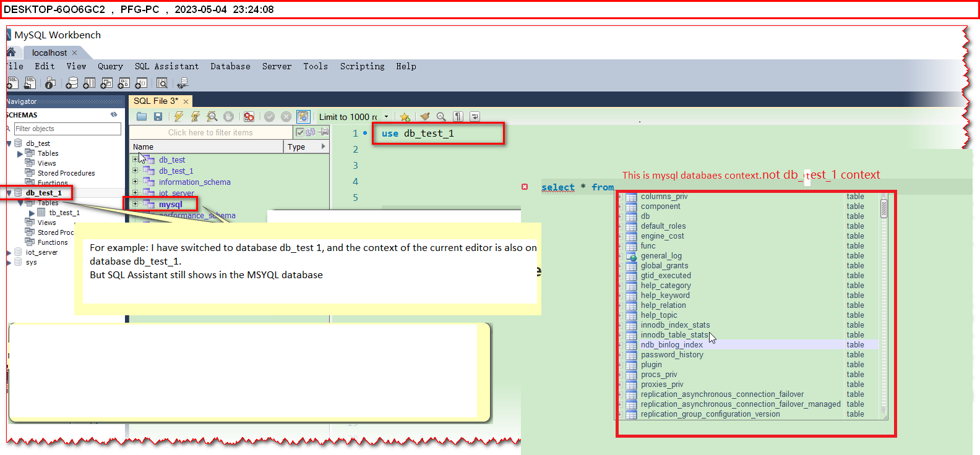Expand the iot_server schema in Navigator
The width and height of the screenshot is (980, 455).
click(x=9, y=252)
